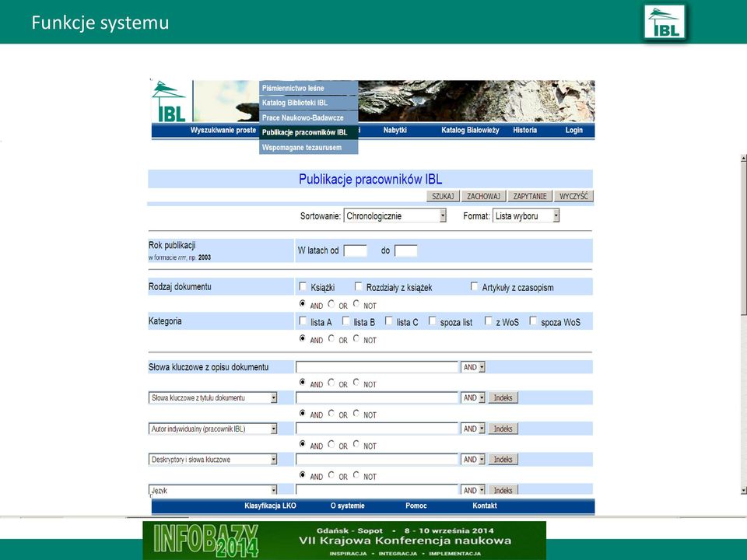This screenshot has width=747, height=560.
Task: Open Wyszukiwanie proste in navigation bar
Action: point(223,130)
